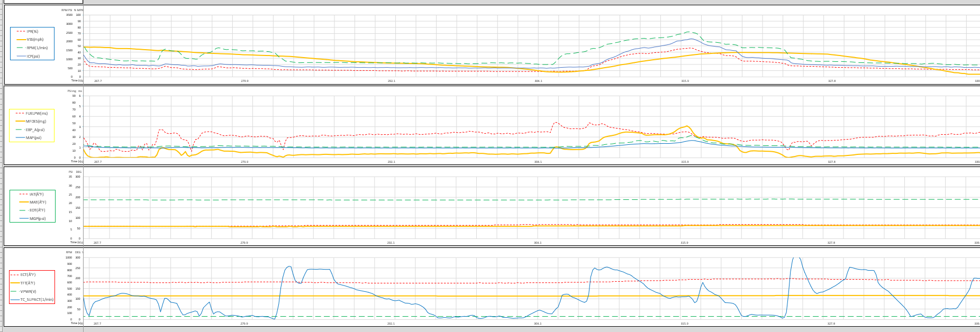Pick the MGP(psi) legend entry
The image size is (980, 332).
[38, 218]
